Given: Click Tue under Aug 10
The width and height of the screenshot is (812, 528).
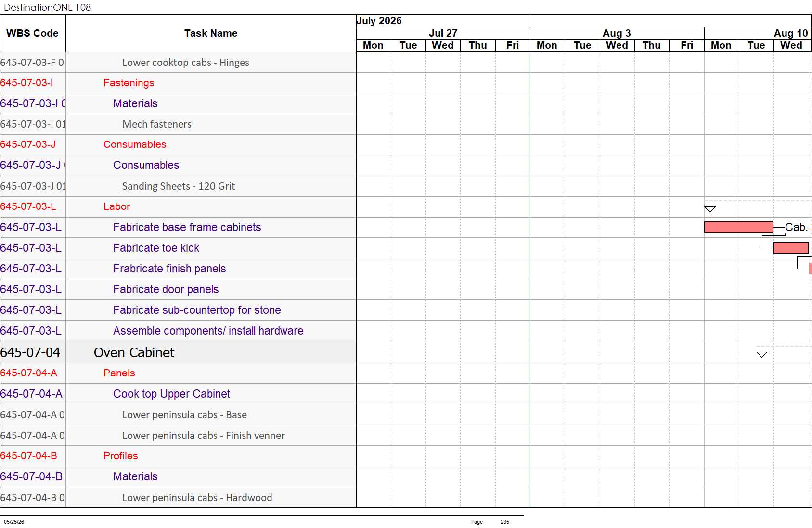Looking at the screenshot, I should coord(756,45).
